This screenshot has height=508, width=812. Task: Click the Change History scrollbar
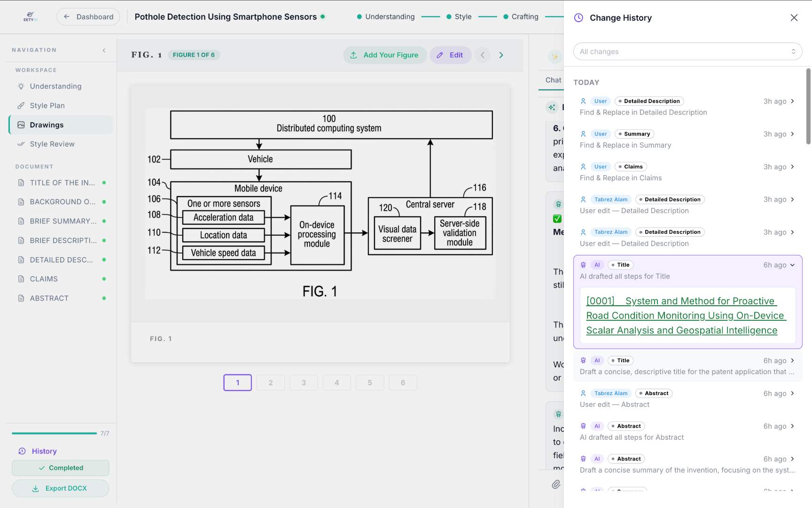coord(808,106)
